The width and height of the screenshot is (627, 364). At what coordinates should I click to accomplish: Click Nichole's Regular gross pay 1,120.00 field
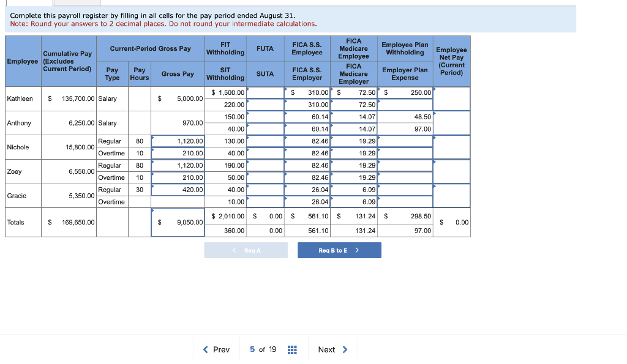178,141
